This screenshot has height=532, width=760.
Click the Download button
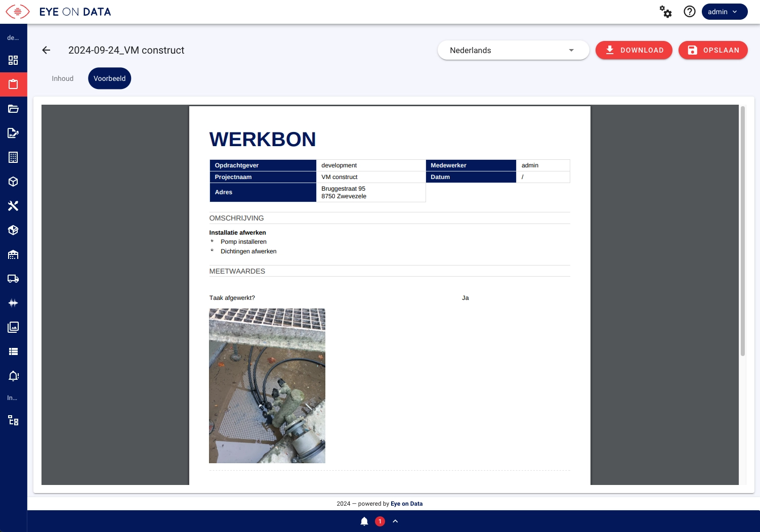pyautogui.click(x=634, y=50)
